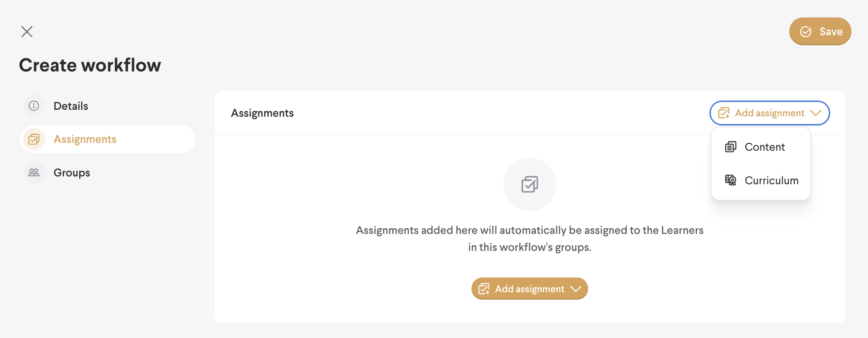Click the checkmark icon on Save
Viewport: 868px width, 338px height.
[806, 31]
